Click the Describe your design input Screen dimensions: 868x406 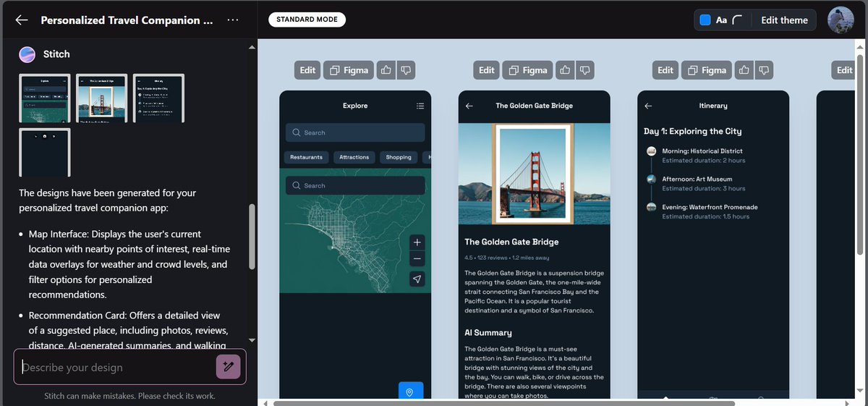coord(117,367)
